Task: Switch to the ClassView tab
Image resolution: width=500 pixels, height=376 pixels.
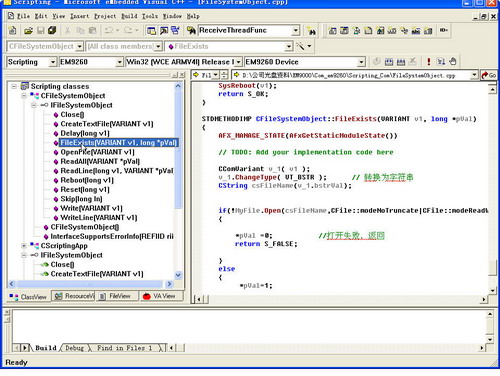Action: click(28, 296)
